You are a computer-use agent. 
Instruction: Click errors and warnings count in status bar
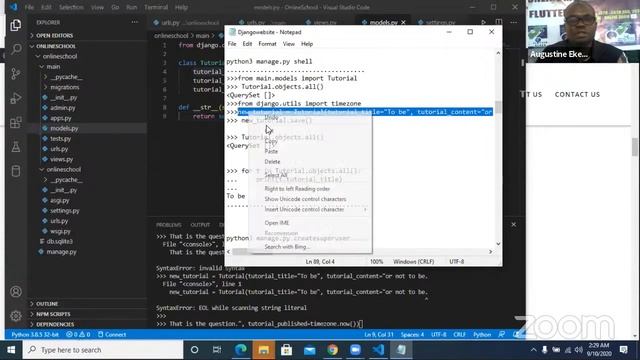[x=78, y=335]
